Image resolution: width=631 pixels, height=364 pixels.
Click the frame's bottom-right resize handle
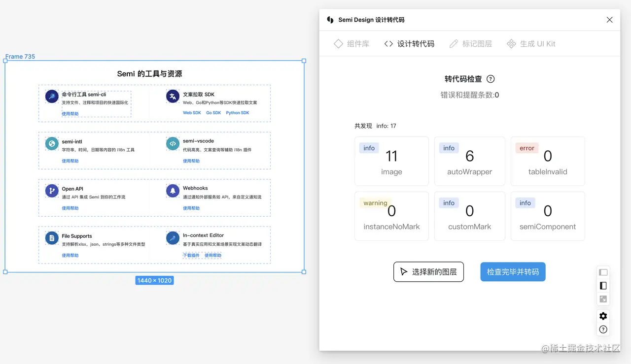tap(304, 272)
